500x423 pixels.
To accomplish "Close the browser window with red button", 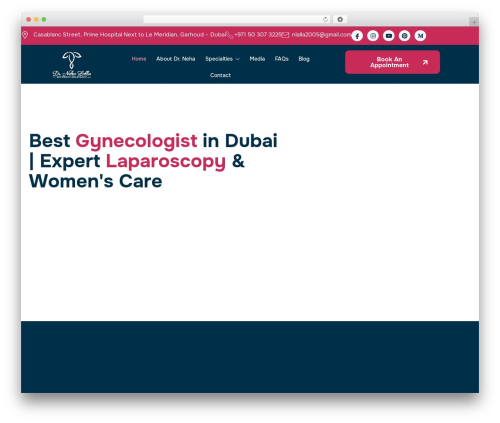I will pyautogui.click(x=29, y=19).
